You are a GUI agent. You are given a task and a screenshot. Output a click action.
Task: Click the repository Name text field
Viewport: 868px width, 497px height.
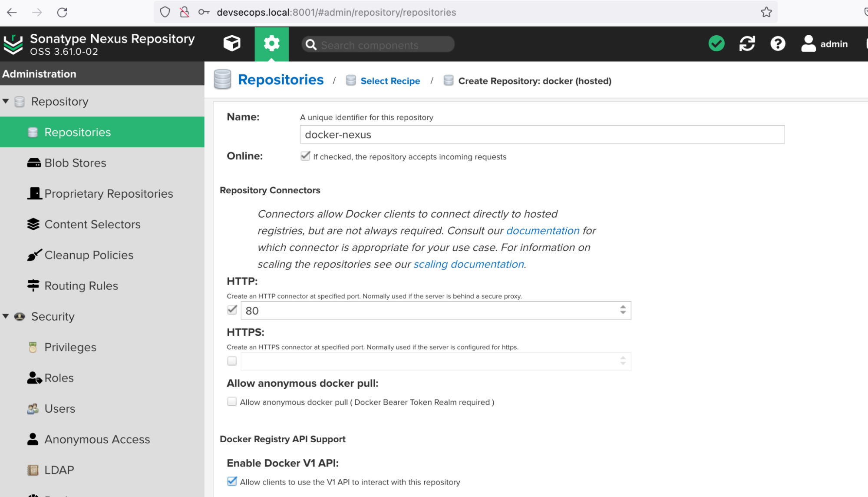(541, 135)
